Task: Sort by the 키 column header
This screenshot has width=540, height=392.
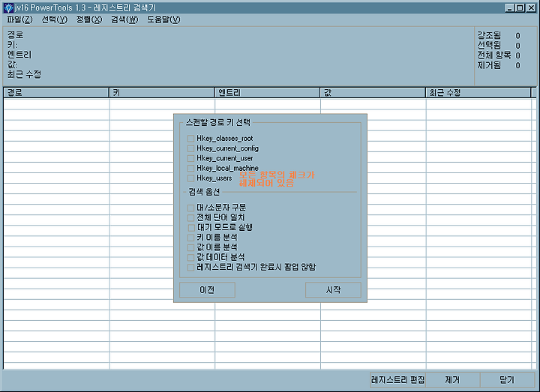Action: click(x=162, y=93)
